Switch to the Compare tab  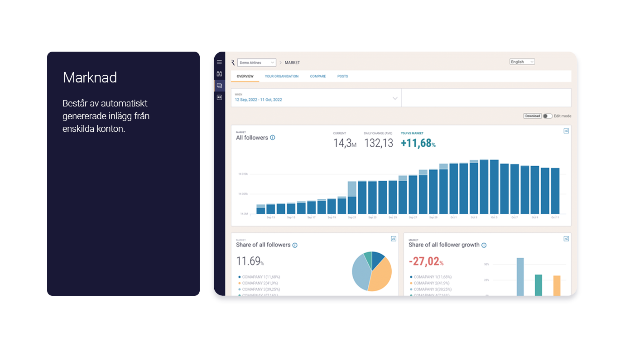tap(318, 76)
